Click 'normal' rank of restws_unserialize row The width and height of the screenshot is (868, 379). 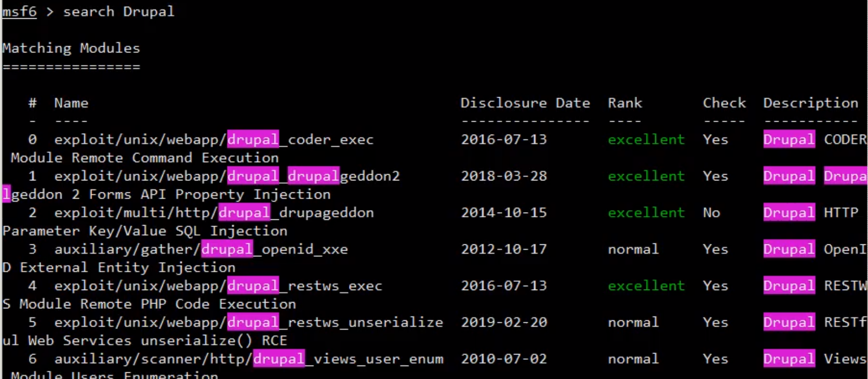(x=633, y=322)
